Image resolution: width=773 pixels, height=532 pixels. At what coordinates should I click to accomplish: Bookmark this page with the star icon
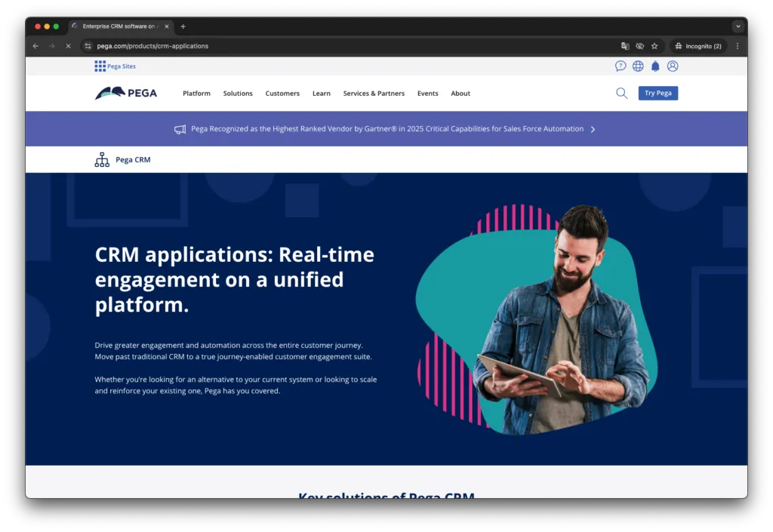click(654, 45)
